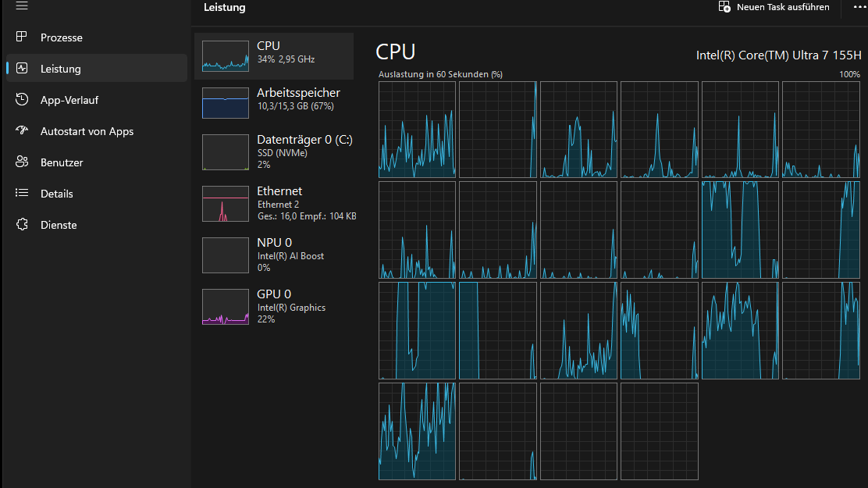Viewport: 868px width, 488px height.
Task: Select the Ethernet entry
Action: click(x=274, y=203)
